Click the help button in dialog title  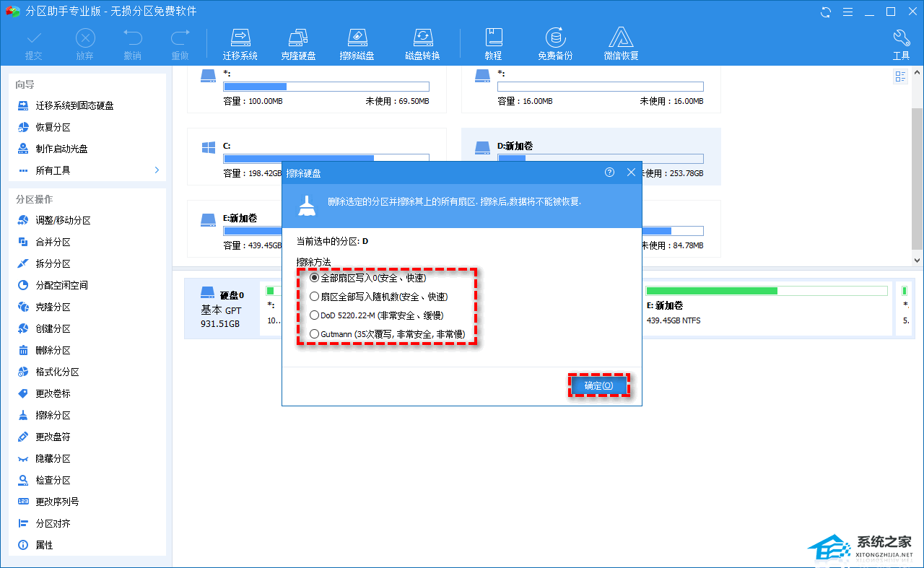(610, 172)
